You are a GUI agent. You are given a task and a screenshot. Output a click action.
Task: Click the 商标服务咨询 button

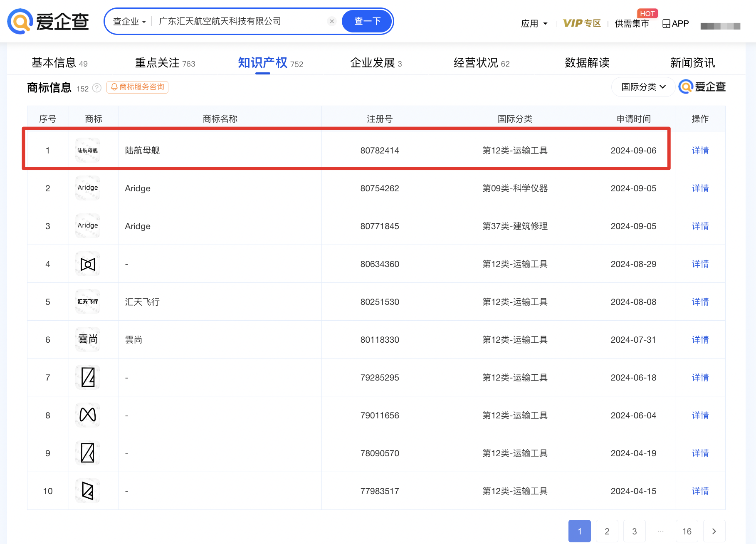coord(138,87)
